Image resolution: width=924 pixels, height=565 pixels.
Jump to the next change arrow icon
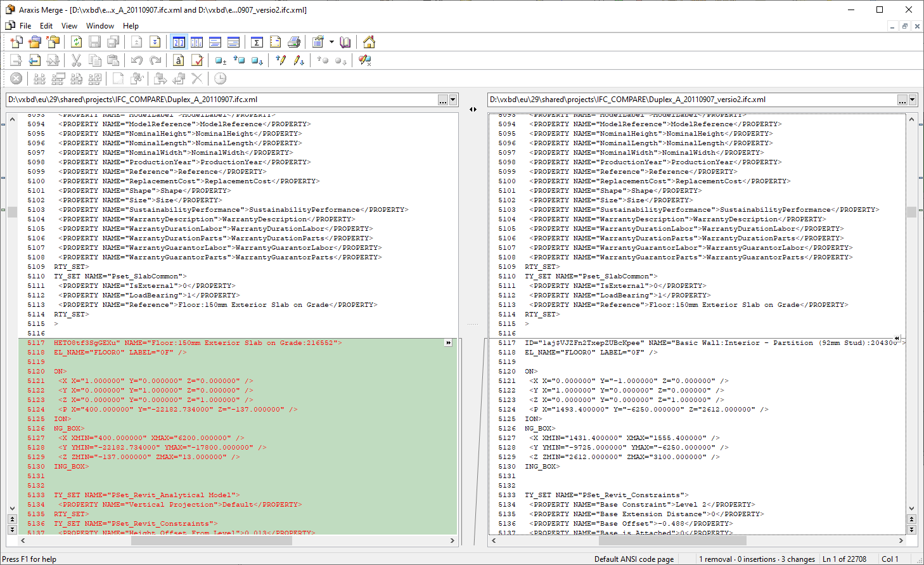(155, 42)
